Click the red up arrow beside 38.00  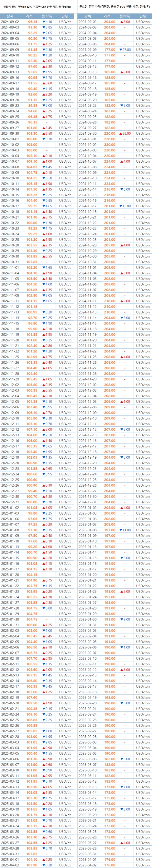coord(121,133)
